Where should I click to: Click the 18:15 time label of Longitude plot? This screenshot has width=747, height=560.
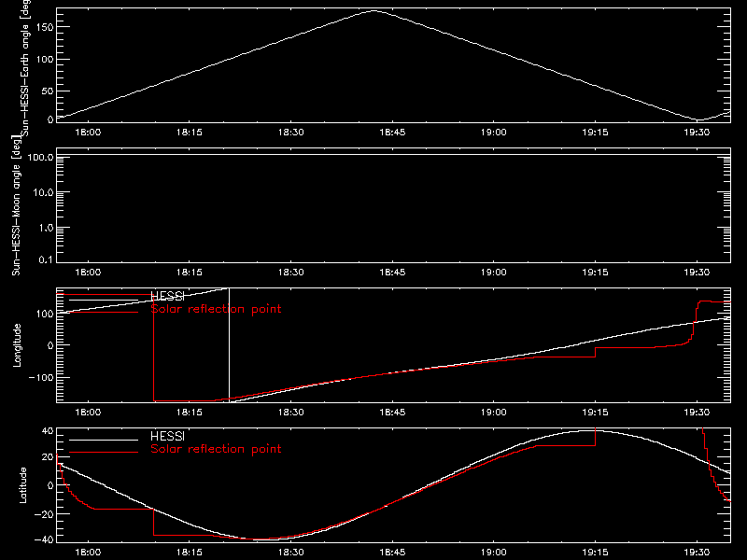coord(190,413)
